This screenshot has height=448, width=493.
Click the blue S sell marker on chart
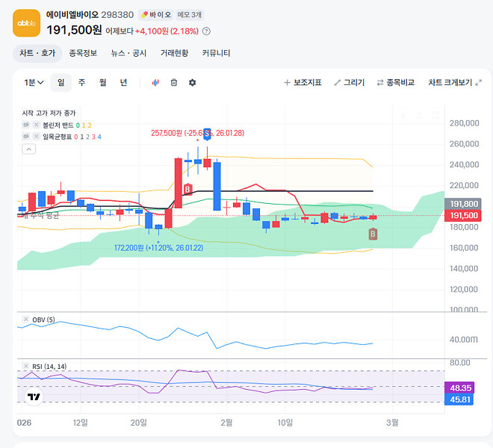coord(207,134)
